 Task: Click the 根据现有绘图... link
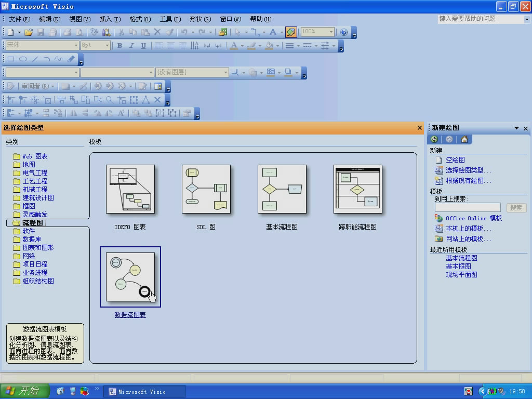(468, 181)
